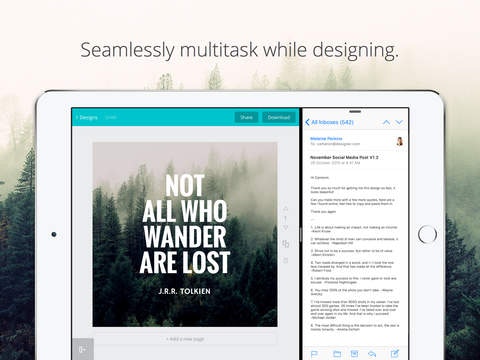
Task: Archive the email with the archive icon
Action: point(354,354)
